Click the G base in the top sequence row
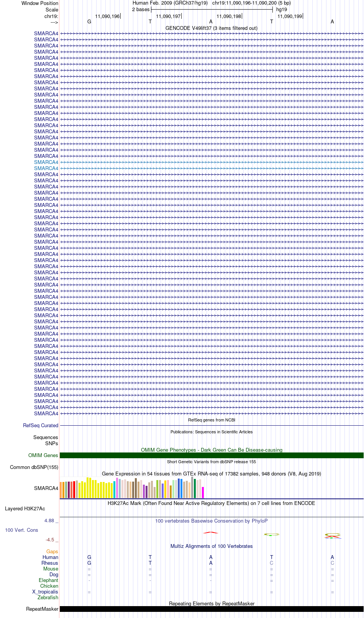The height and width of the screenshot is (618, 364). coord(89,21)
